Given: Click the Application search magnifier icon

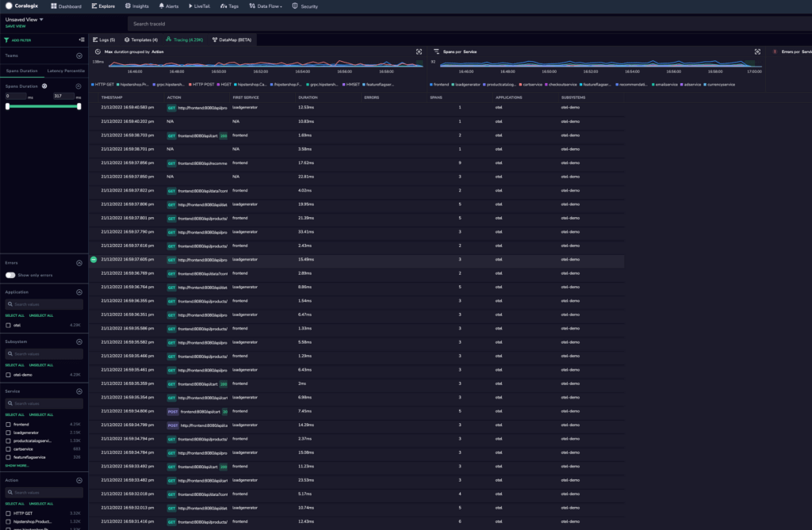Looking at the screenshot, I should (x=10, y=304).
